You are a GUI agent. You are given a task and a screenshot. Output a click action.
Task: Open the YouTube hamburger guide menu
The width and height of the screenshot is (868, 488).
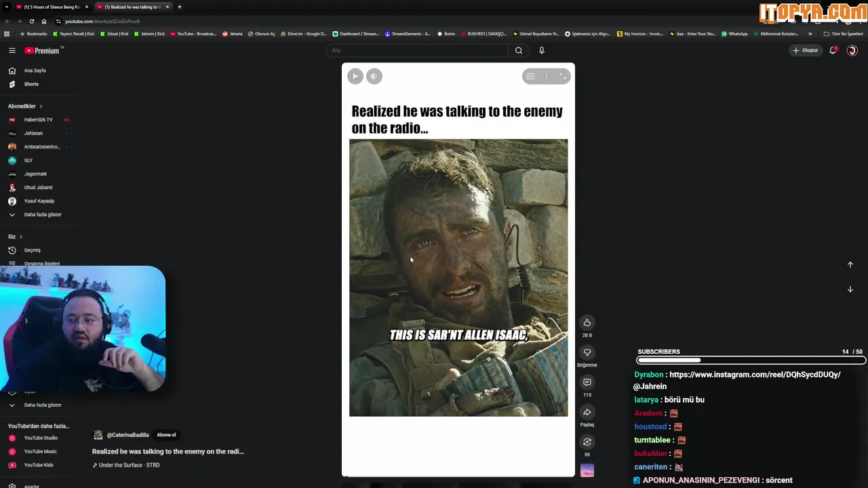12,50
